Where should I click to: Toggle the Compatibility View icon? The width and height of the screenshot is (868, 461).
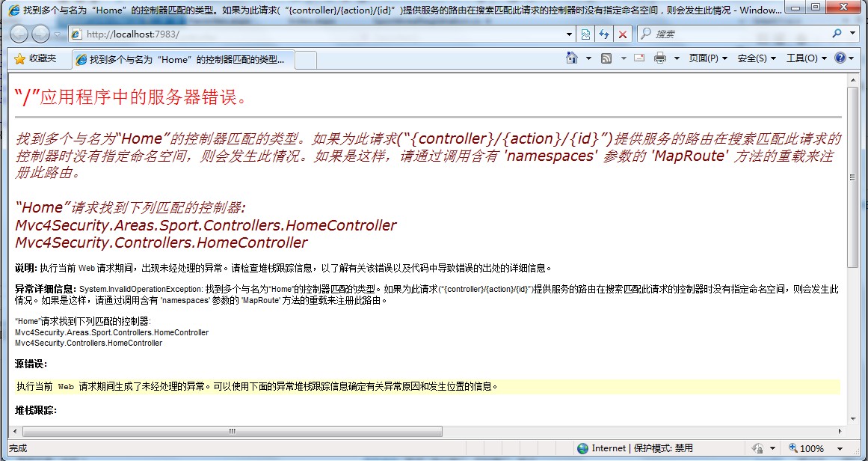pyautogui.click(x=585, y=34)
